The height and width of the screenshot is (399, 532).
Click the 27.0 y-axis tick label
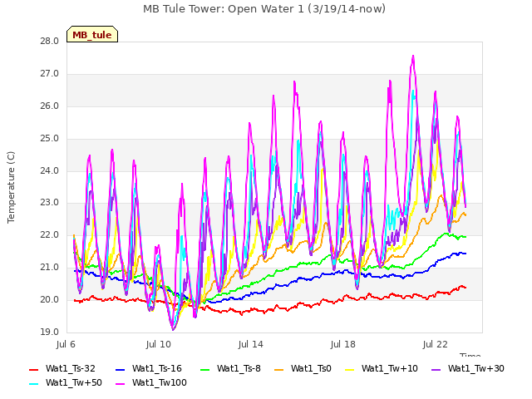coord(49,74)
